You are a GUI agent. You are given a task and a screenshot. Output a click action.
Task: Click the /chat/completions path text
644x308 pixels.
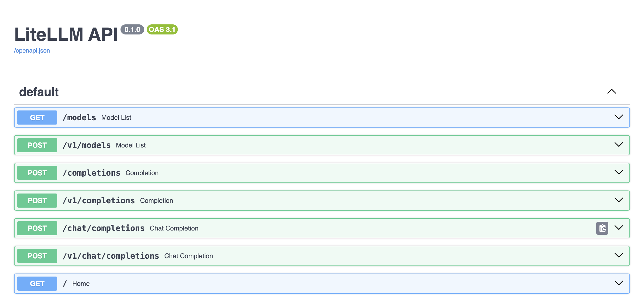103,228
